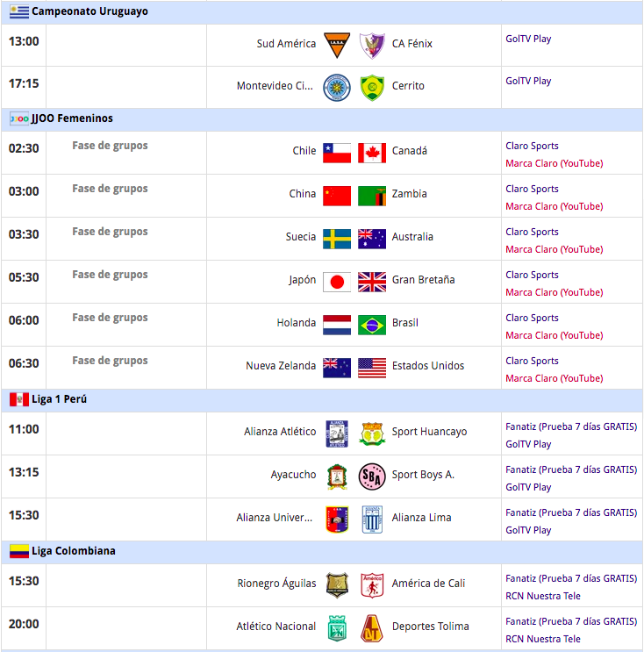
Task: Open Claro Sports link for Chile vs Canadá
Action: pyautogui.click(x=532, y=146)
